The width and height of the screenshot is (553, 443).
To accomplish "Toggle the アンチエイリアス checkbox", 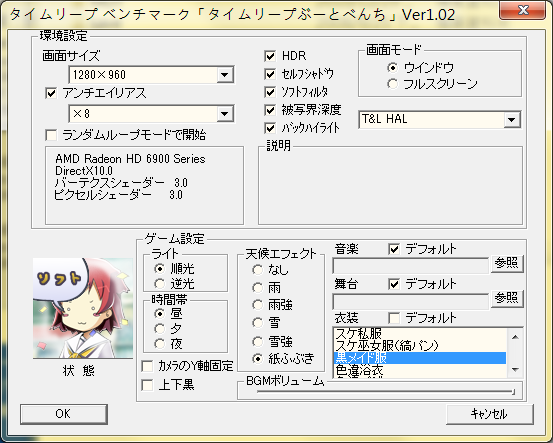I will 51,93.
